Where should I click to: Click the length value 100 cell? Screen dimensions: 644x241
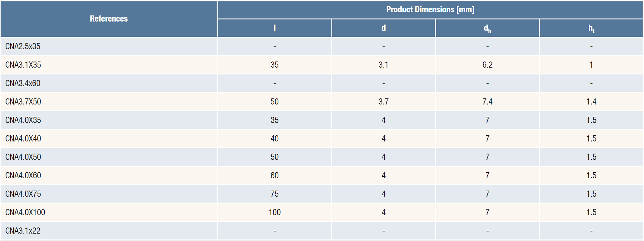coord(274,212)
